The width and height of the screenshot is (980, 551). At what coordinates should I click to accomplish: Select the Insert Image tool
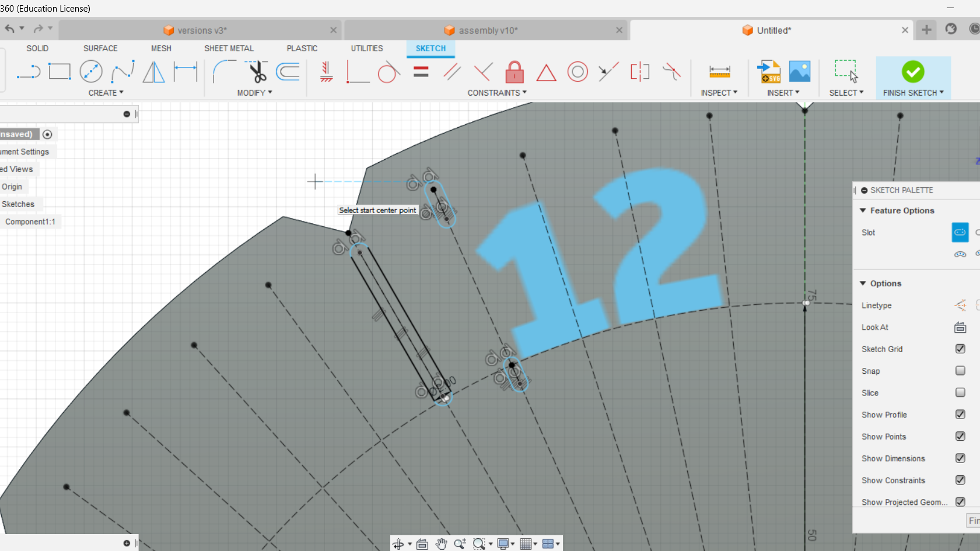tap(799, 71)
